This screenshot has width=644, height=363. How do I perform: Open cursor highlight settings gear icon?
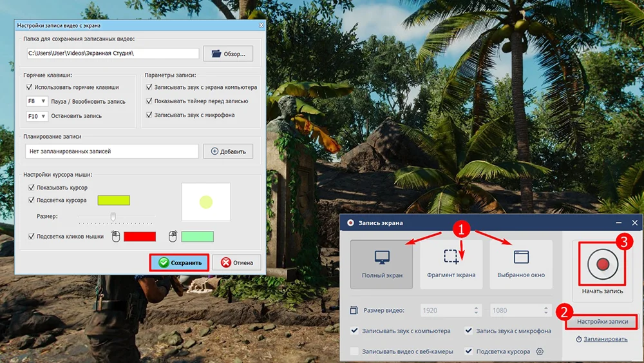540,351
